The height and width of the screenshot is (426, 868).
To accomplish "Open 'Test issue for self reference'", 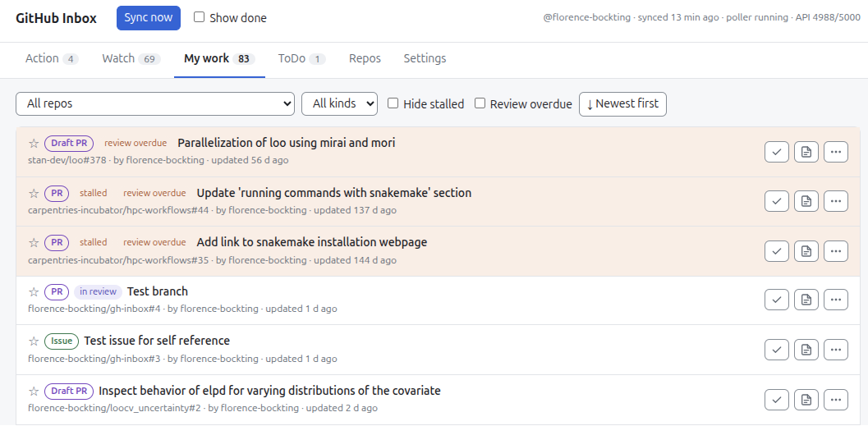I will (x=157, y=341).
